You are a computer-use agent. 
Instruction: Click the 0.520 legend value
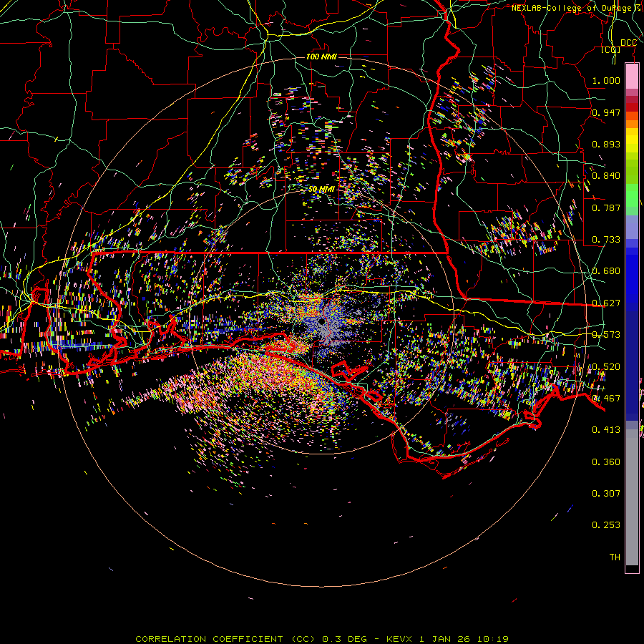606,367
